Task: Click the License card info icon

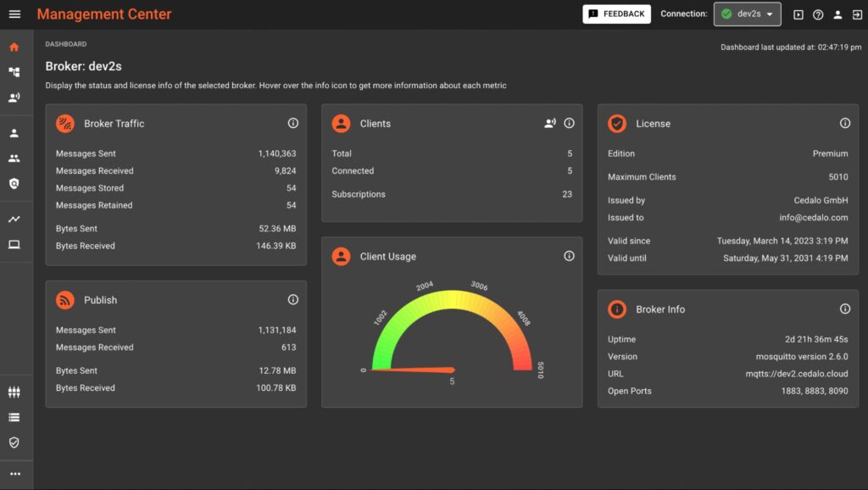Action: (845, 123)
